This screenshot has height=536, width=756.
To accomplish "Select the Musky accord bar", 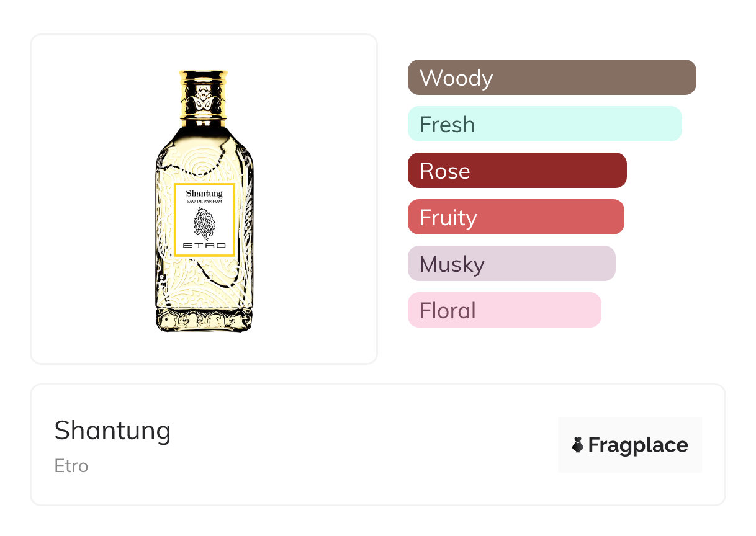I will 511,264.
